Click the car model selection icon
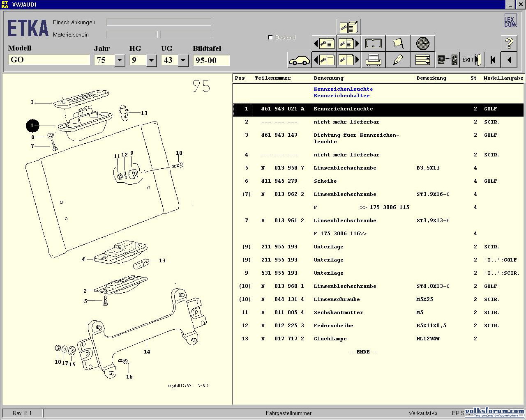The image size is (526, 420). [x=299, y=60]
